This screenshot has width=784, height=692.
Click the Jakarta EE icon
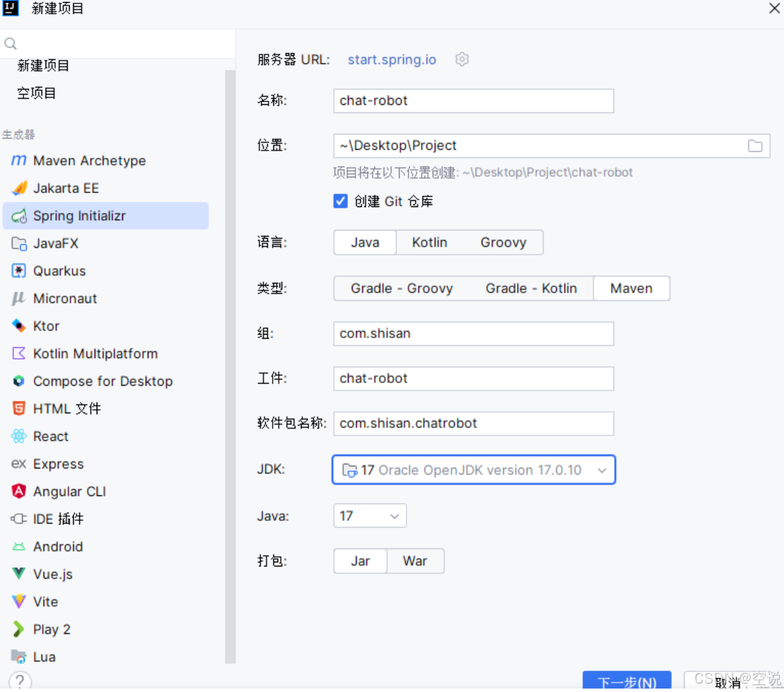[19, 188]
